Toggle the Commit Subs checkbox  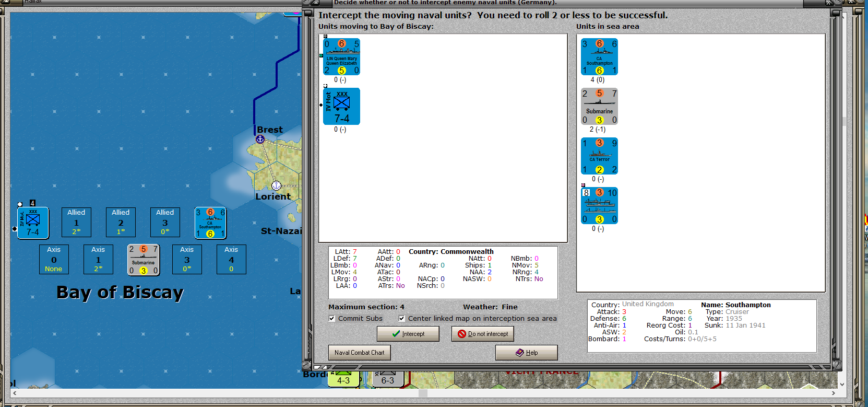click(332, 318)
